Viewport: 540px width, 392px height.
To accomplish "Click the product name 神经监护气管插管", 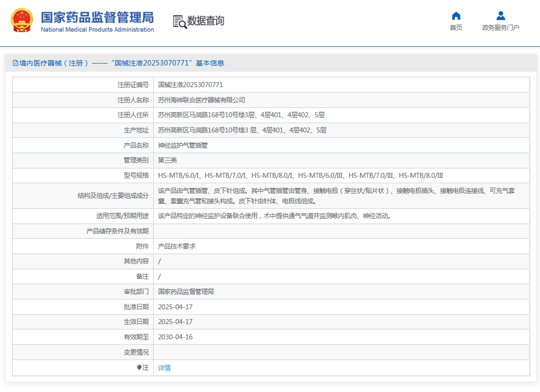I will click(x=183, y=145).
